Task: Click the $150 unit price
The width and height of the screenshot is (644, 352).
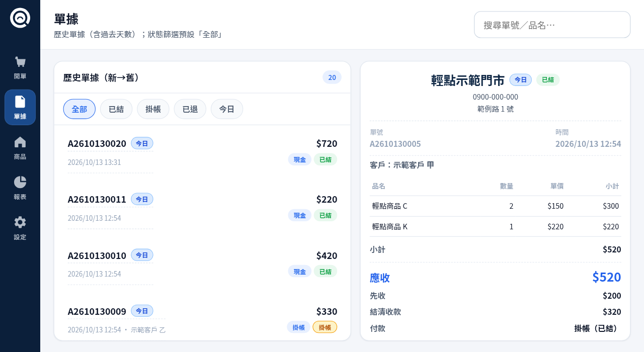Action: click(x=555, y=206)
